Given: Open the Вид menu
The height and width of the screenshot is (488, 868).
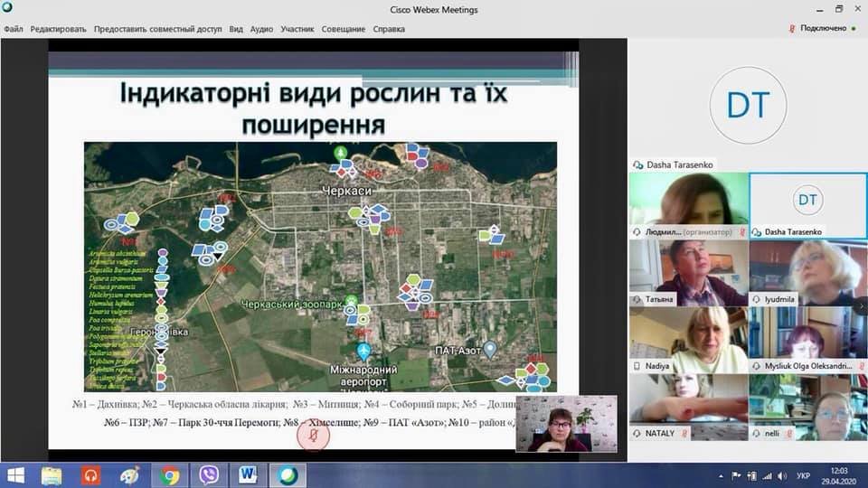Looking at the screenshot, I should pyautogui.click(x=236, y=29).
